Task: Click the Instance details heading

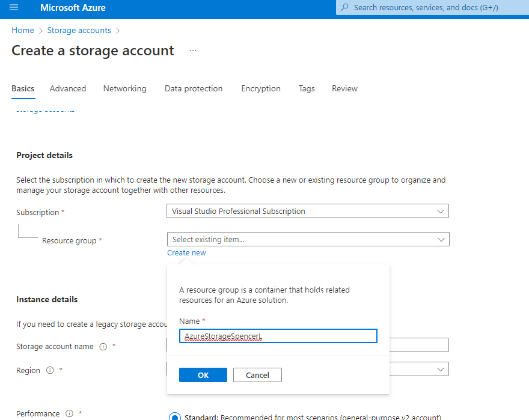Action: [47, 299]
